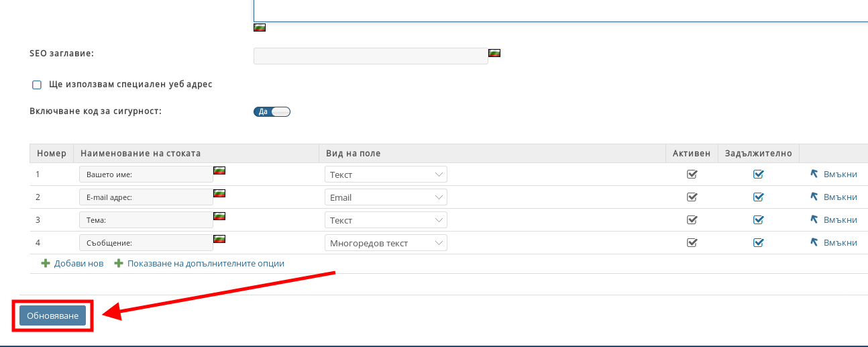Click the green plus icon for Добави нов

(46, 264)
